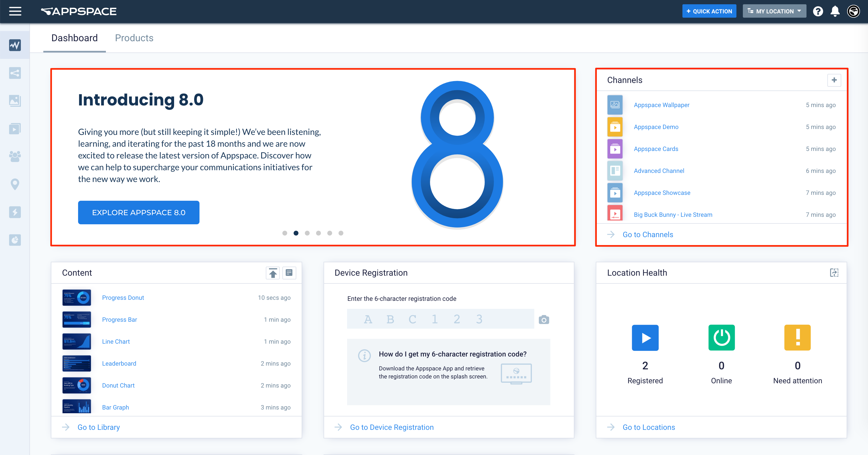Image resolution: width=868 pixels, height=455 pixels.
Task: Open the notifications bell
Action: [x=835, y=11]
